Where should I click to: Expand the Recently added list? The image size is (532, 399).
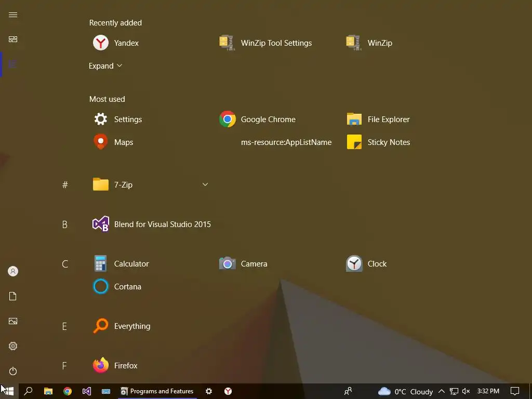[x=105, y=66]
